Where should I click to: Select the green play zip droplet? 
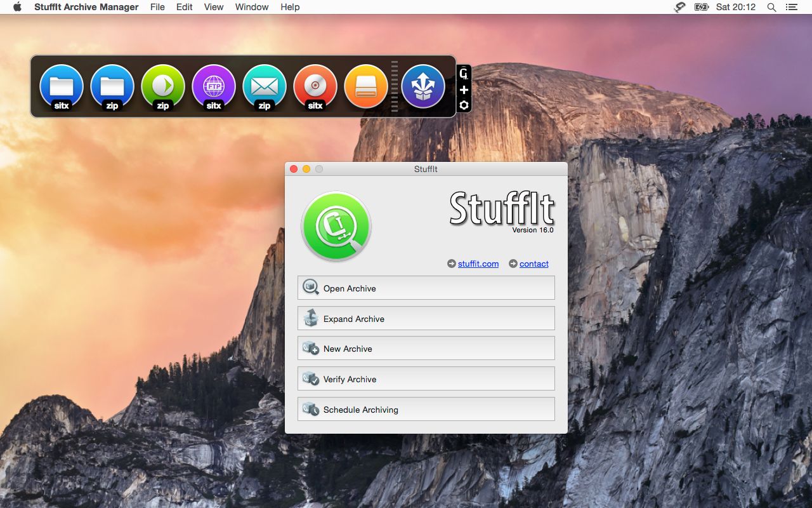pos(163,87)
